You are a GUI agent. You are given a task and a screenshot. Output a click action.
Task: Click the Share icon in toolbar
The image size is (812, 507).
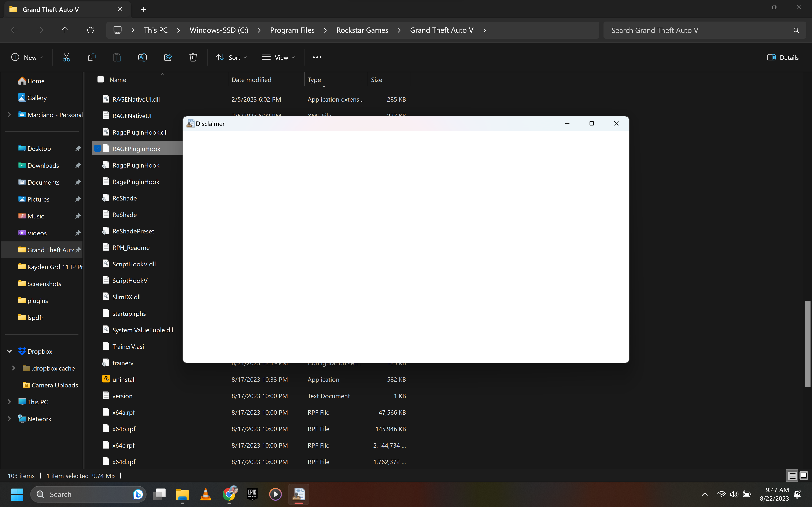168,57
